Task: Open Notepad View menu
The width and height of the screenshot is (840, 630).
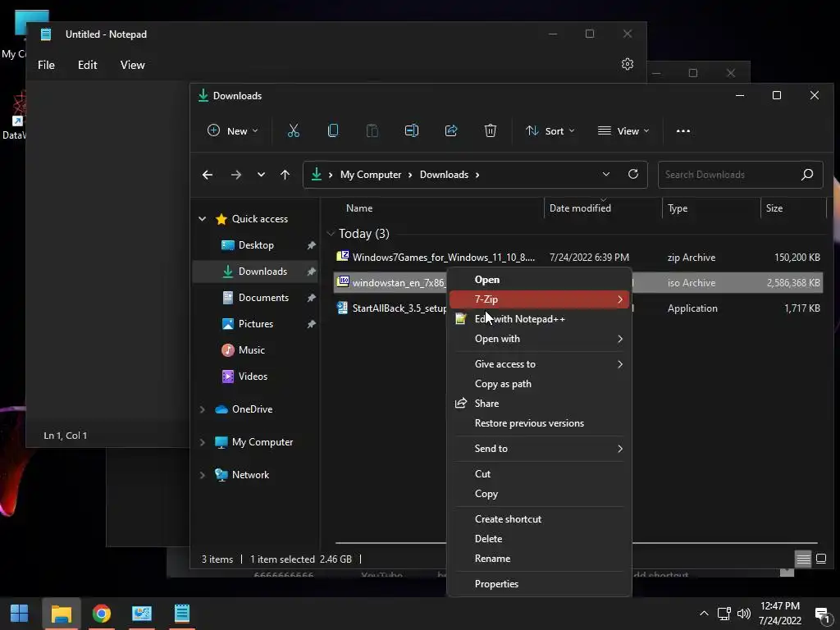Action: (132, 65)
